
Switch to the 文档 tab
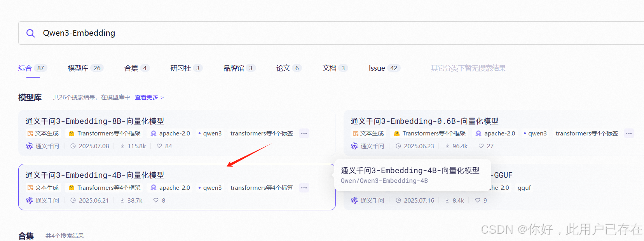pyautogui.click(x=335, y=68)
